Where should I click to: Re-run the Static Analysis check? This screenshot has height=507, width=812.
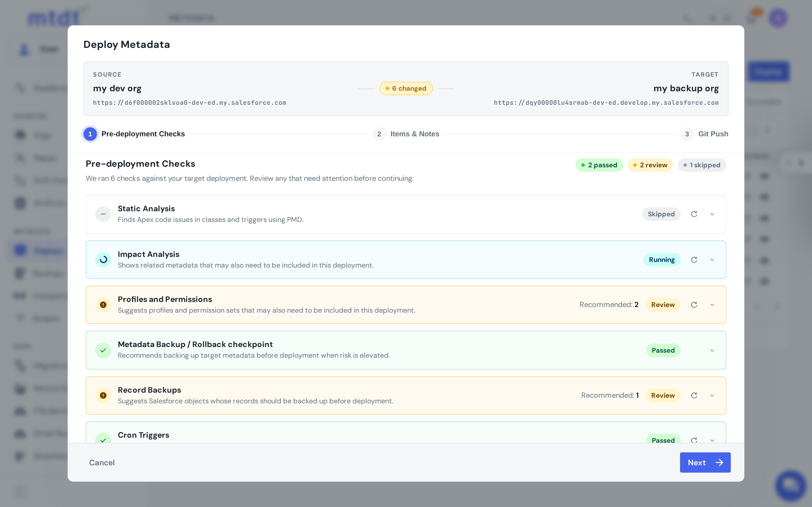[694, 214]
